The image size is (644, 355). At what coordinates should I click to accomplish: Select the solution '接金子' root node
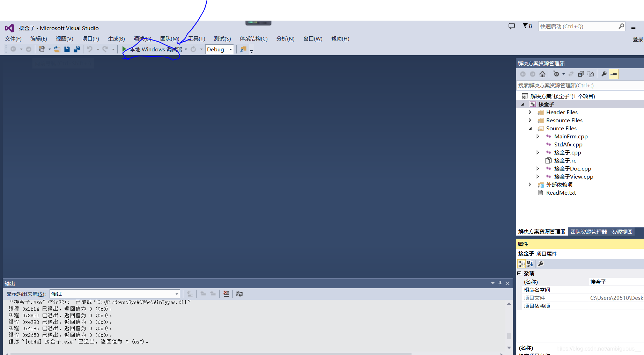(x=563, y=96)
